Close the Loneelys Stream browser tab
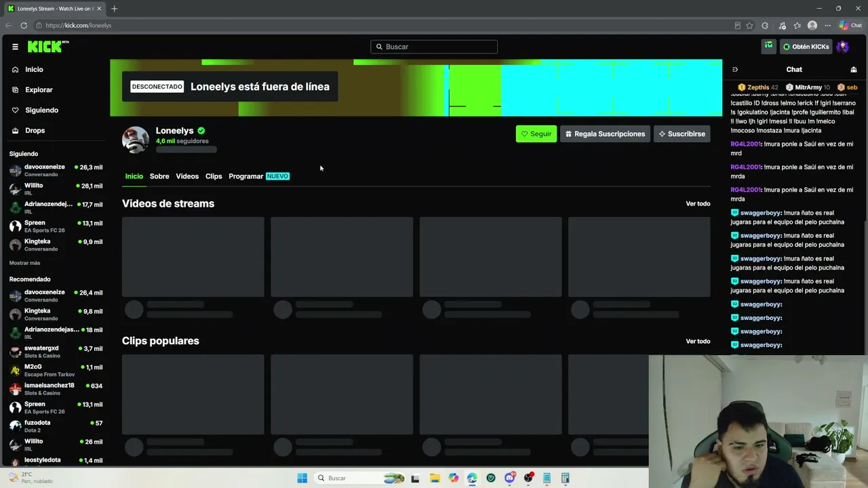The image size is (868, 488). tap(99, 9)
